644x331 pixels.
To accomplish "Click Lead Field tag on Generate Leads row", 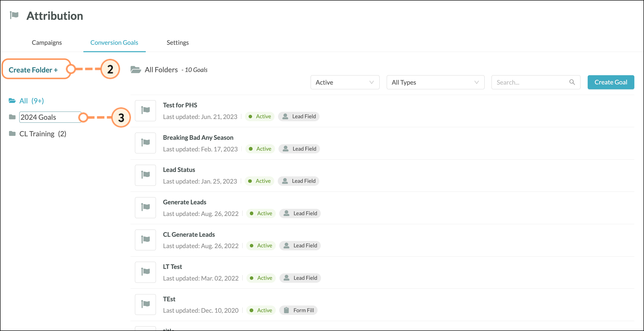I will pyautogui.click(x=300, y=213).
